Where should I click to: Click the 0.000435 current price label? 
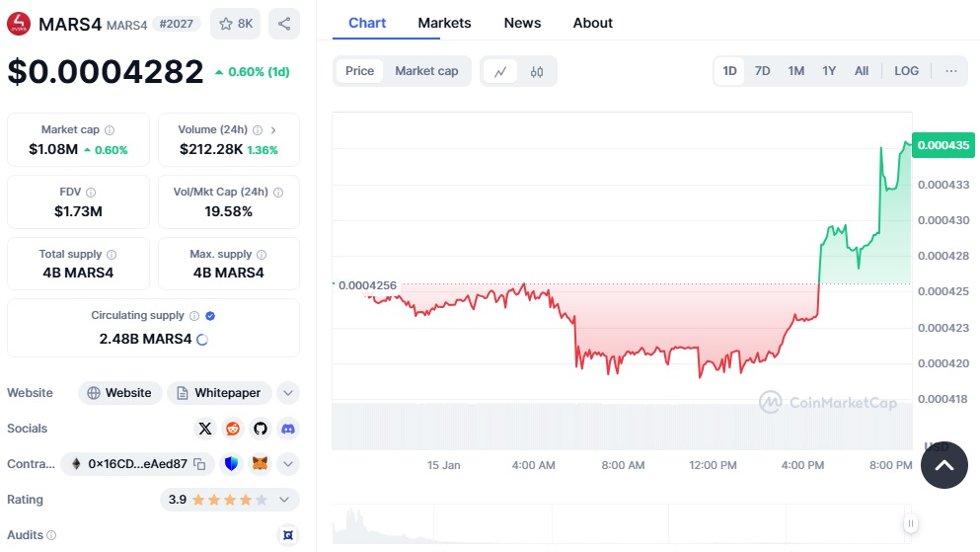(x=943, y=145)
